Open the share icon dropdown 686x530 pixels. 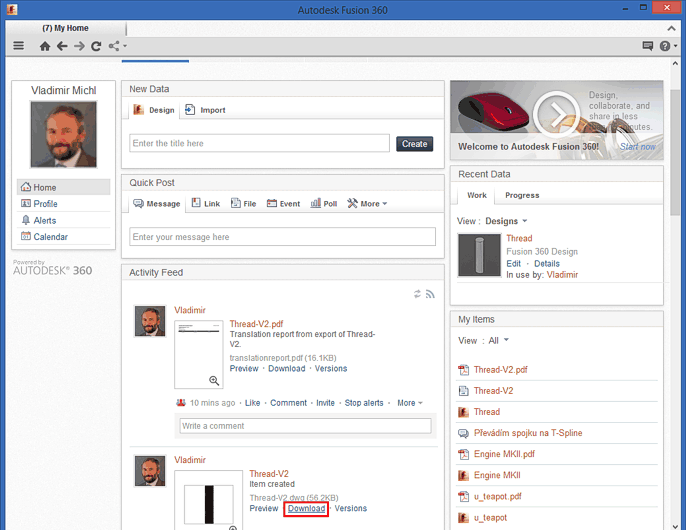click(117, 46)
